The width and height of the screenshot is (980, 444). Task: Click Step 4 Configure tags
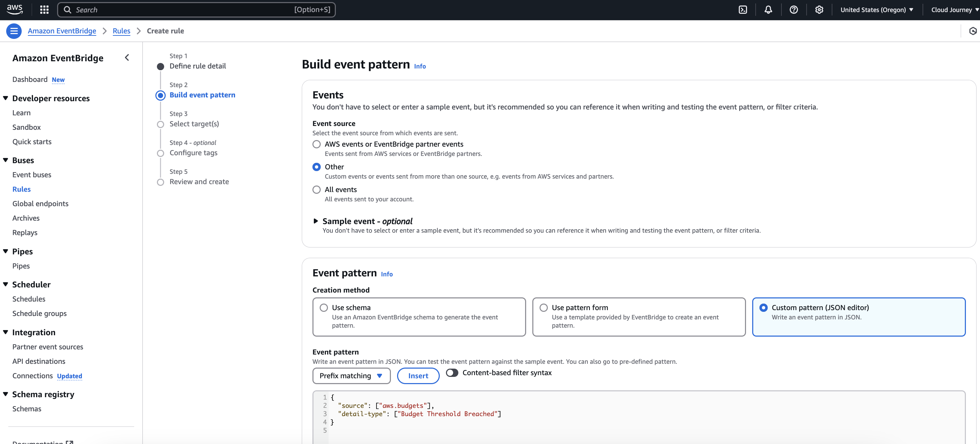193,153
